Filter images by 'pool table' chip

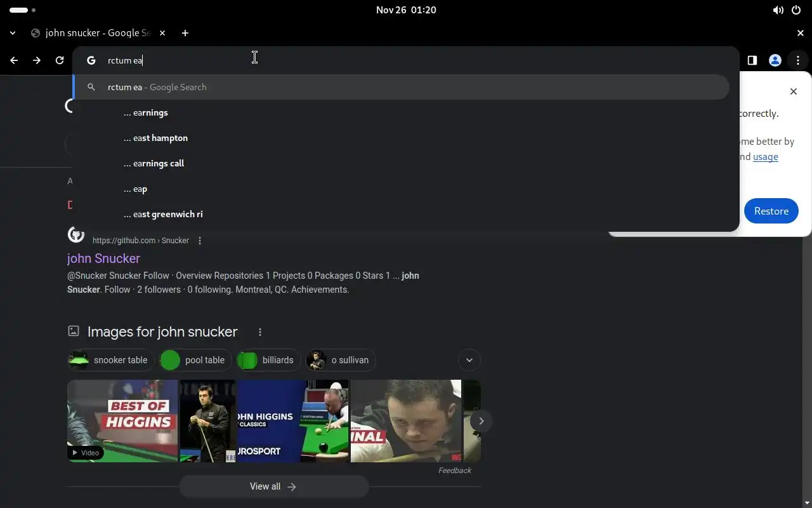[x=195, y=360]
